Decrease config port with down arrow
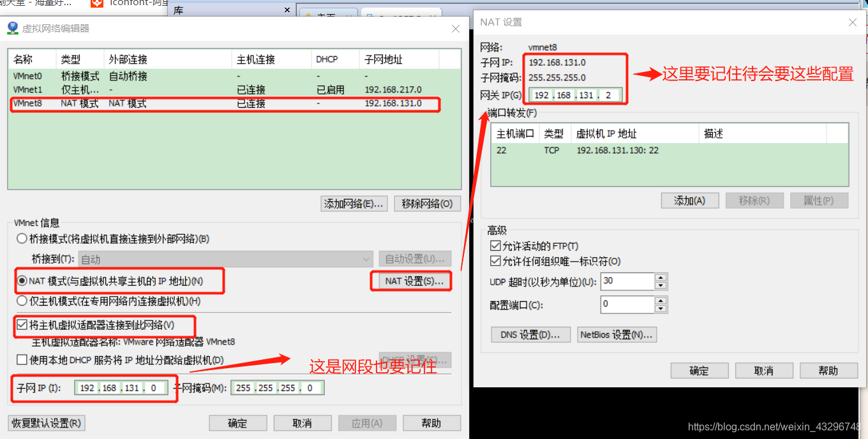Viewport: 868px width, 439px height. (661, 308)
